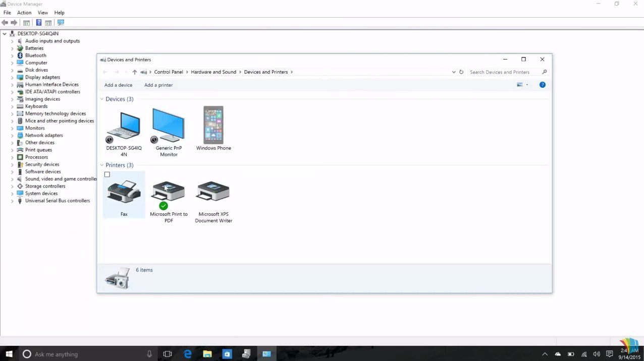Open the address bar history dropdown

click(454, 72)
